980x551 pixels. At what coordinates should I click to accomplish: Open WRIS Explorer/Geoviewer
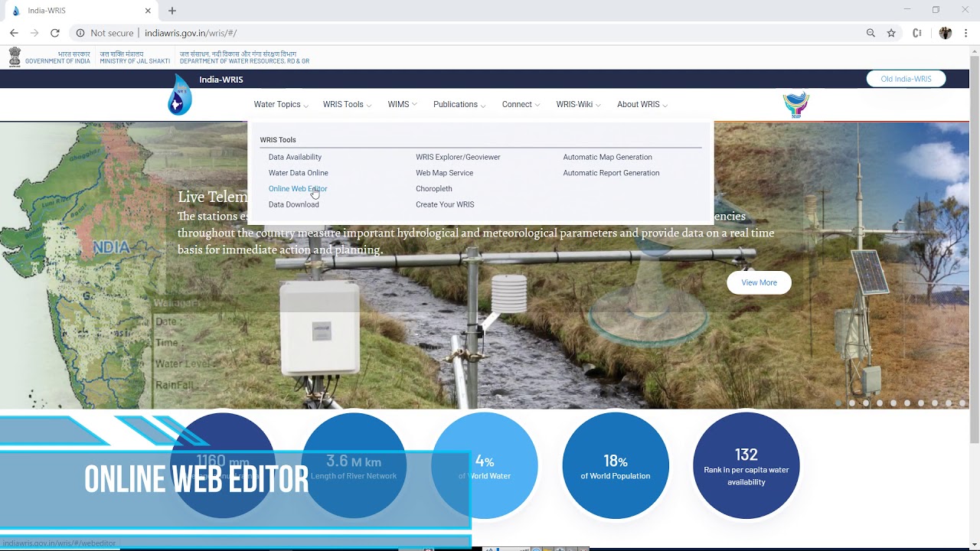click(x=458, y=158)
